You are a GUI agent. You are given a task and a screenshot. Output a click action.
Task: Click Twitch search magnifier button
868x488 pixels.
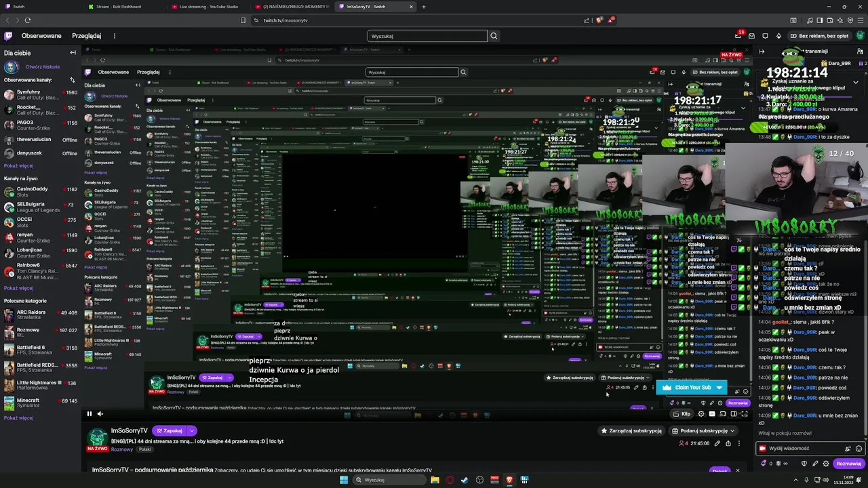click(494, 36)
